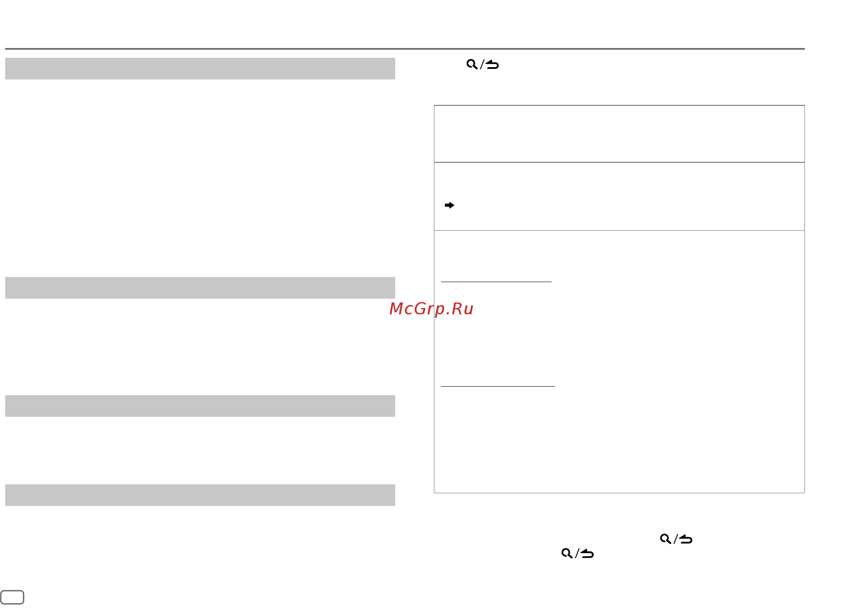
Task: Open the McGrp.Ru watermark link
Action: [431, 309]
